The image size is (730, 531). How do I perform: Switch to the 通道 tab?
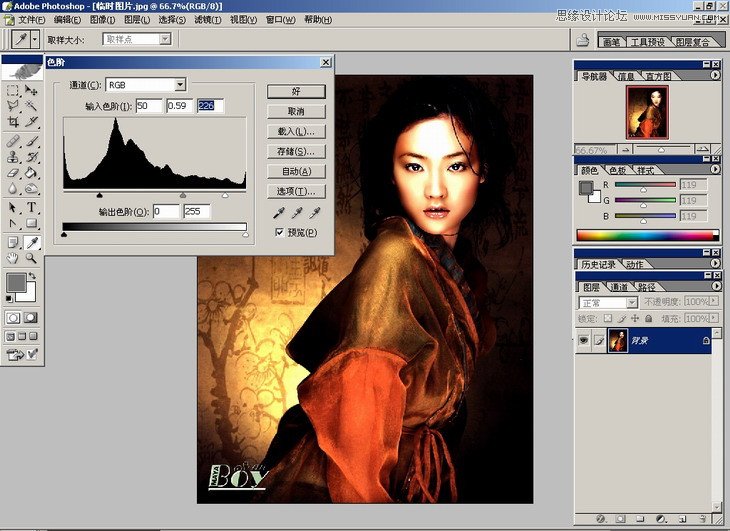tap(619, 287)
